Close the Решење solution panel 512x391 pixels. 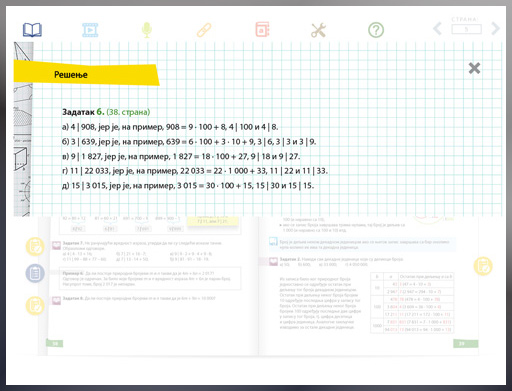click(x=474, y=68)
